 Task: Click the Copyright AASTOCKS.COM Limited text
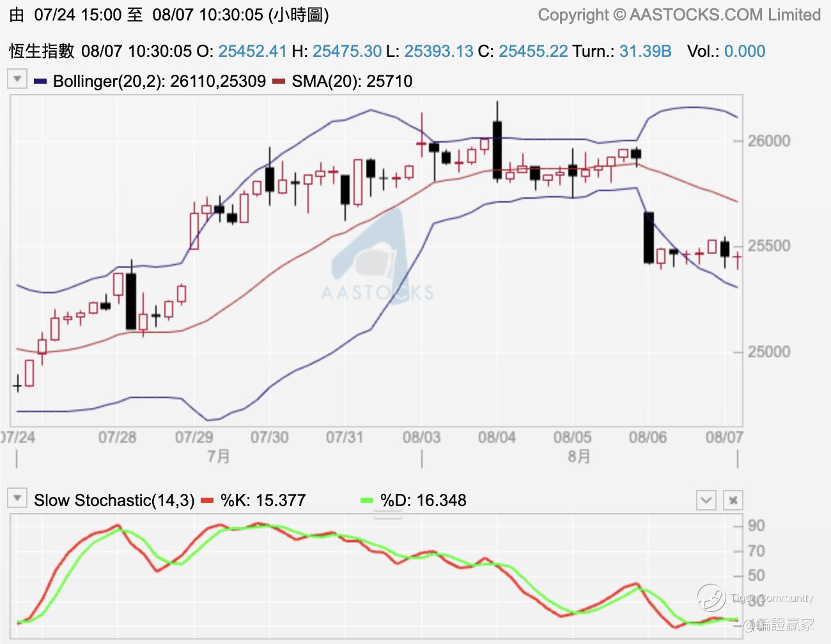680,15
